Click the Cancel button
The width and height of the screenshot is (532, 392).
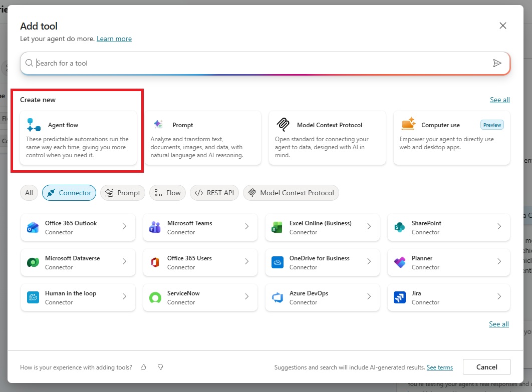(487, 367)
